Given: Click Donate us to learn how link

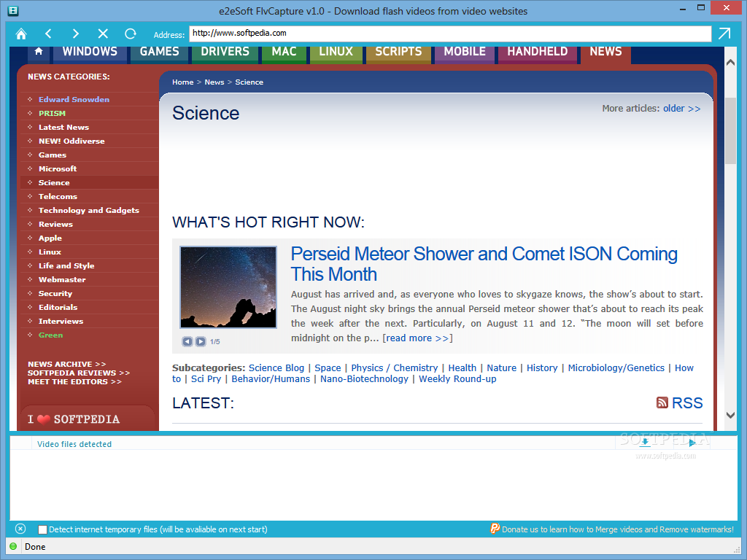Looking at the screenshot, I should (x=617, y=529).
